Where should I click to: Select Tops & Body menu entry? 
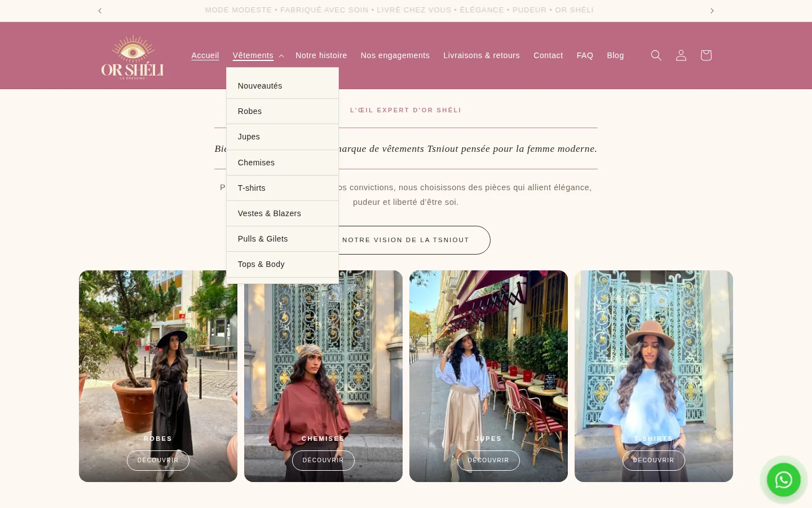(x=283, y=264)
